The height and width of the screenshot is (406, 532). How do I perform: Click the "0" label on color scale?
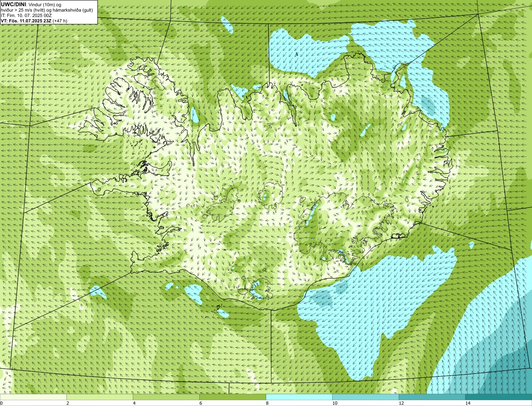click(1, 403)
